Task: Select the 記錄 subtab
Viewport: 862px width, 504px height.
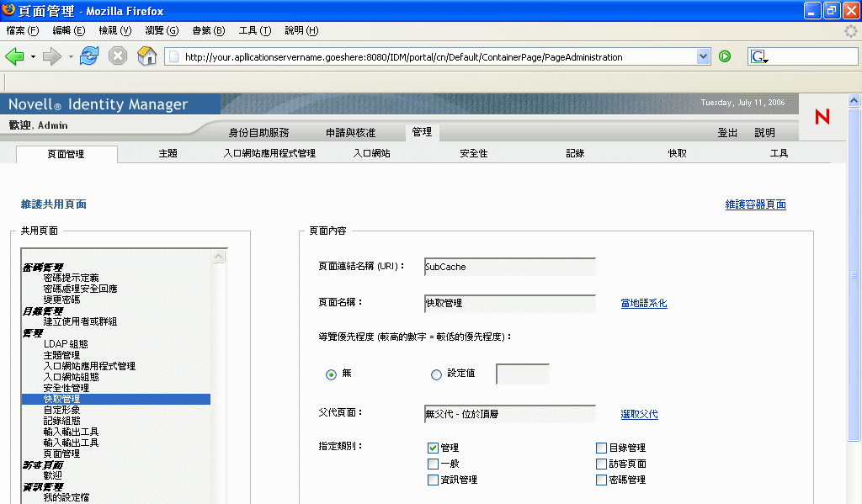Action: click(575, 153)
